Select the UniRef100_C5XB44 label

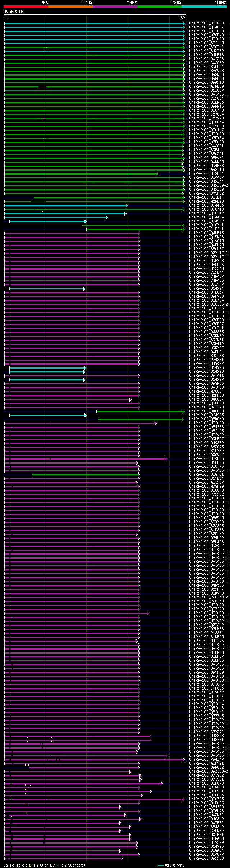coord(206,273)
